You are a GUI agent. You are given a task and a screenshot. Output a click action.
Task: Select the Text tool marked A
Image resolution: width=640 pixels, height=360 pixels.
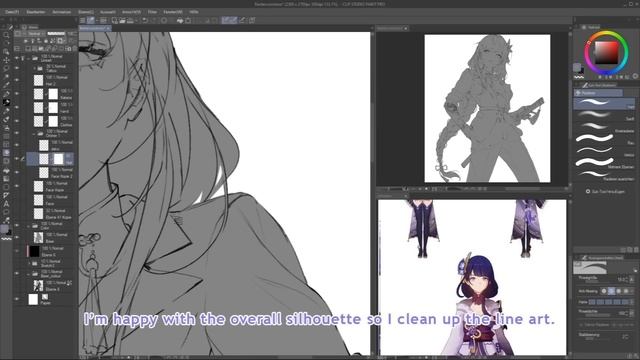click(x=6, y=204)
